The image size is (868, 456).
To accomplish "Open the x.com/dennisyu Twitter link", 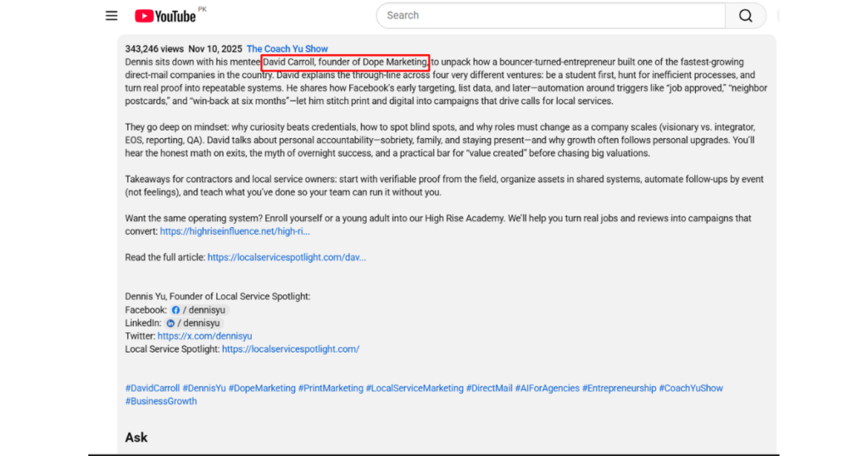I will tap(204, 336).
